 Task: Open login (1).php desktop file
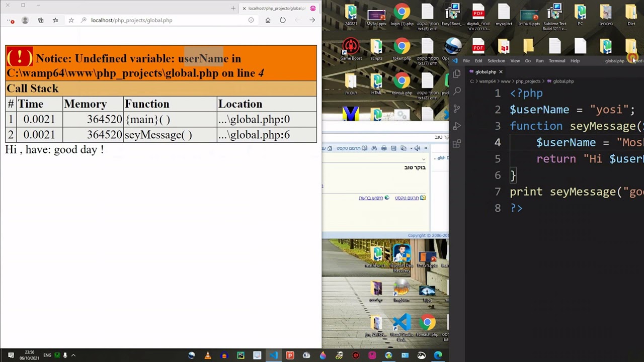pyautogui.click(x=401, y=16)
